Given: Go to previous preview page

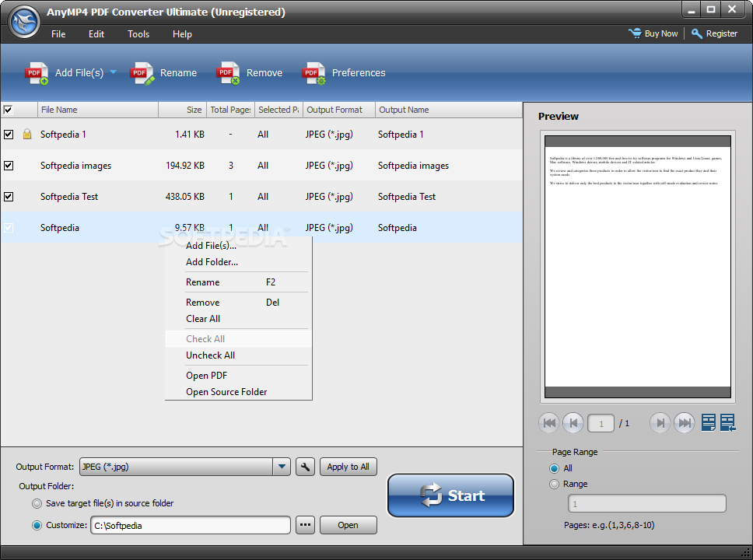Looking at the screenshot, I should coord(573,423).
